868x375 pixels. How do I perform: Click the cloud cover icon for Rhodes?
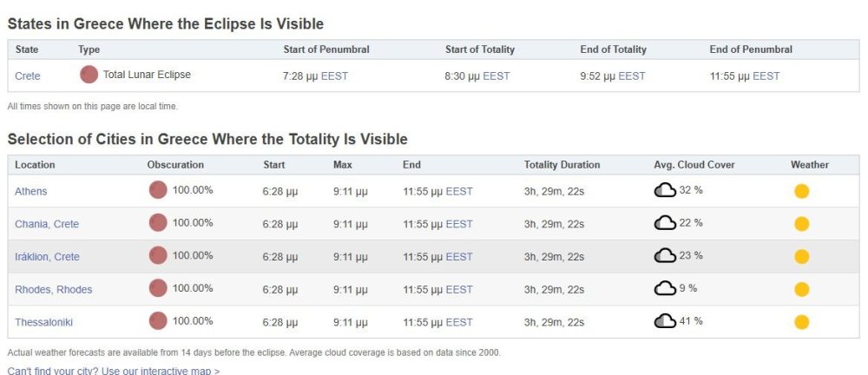pyautogui.click(x=665, y=288)
